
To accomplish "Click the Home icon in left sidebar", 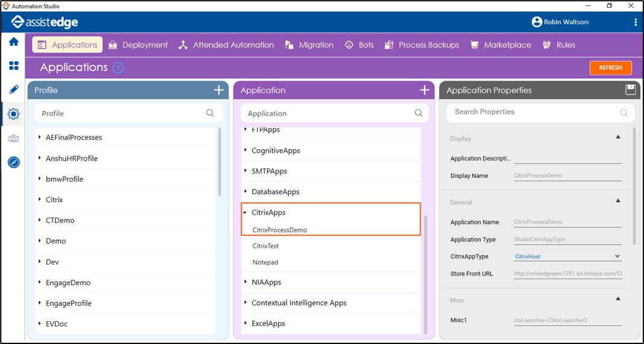I will tap(13, 42).
